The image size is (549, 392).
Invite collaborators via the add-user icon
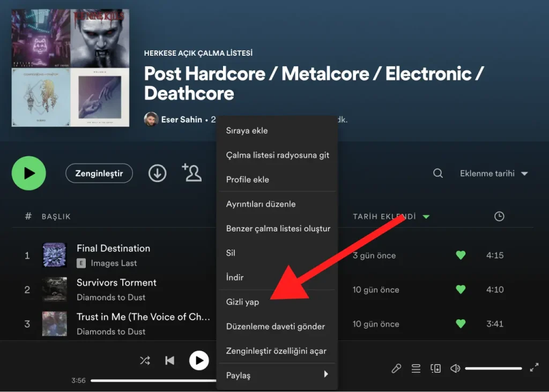[192, 172]
